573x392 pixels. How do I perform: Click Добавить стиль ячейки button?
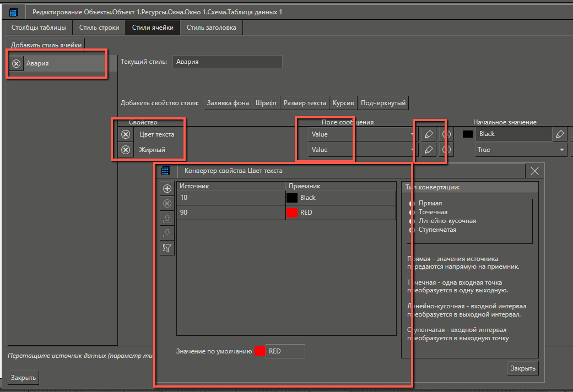[x=47, y=45]
